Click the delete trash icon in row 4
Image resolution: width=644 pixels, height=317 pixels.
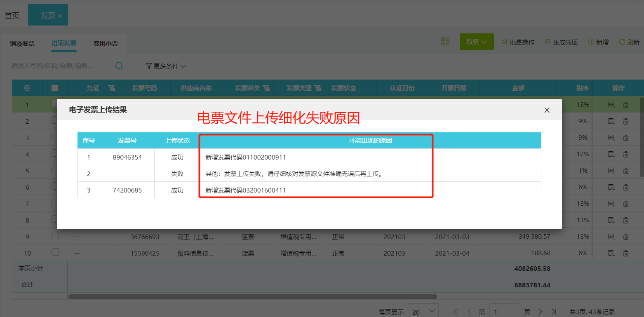[x=626, y=154]
